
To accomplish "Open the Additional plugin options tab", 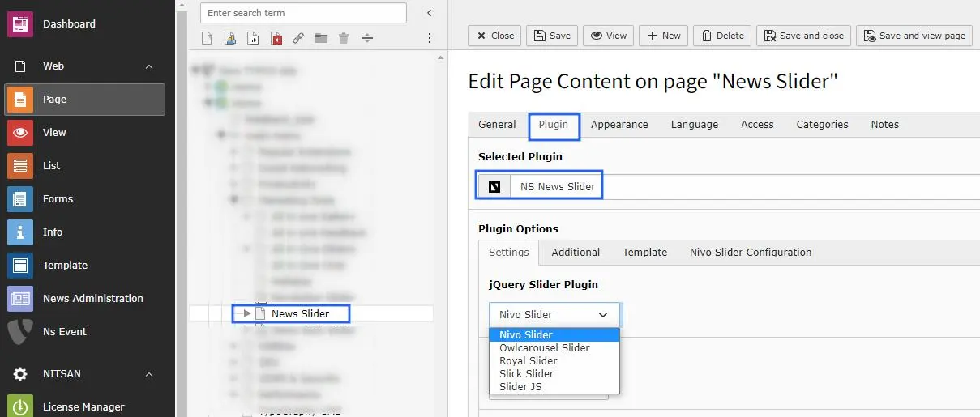I will point(576,253).
